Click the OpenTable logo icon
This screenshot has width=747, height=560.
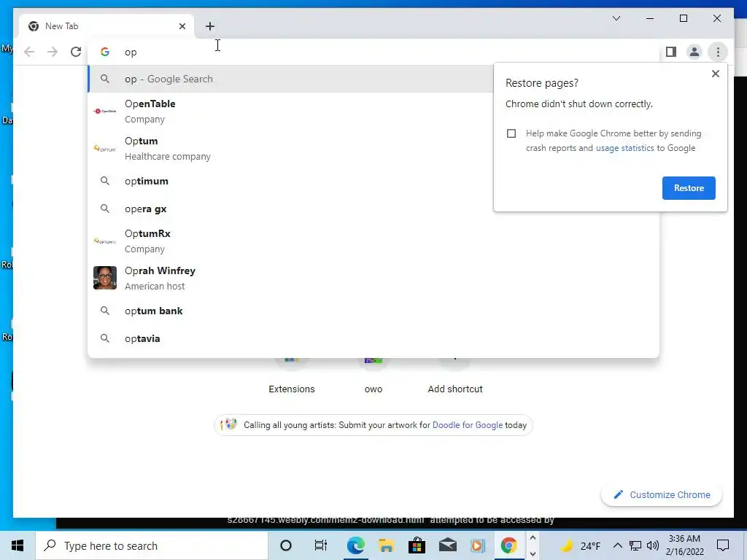pos(105,111)
